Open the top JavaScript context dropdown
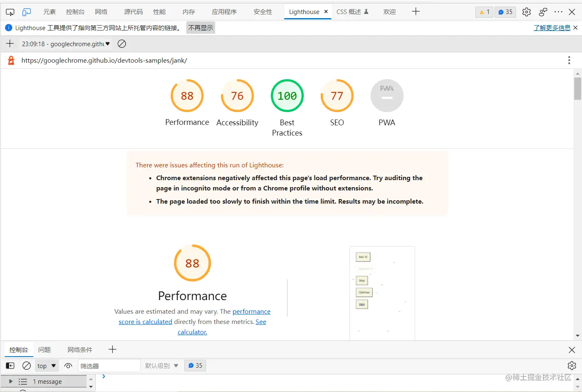The width and height of the screenshot is (582, 392). 47,366
